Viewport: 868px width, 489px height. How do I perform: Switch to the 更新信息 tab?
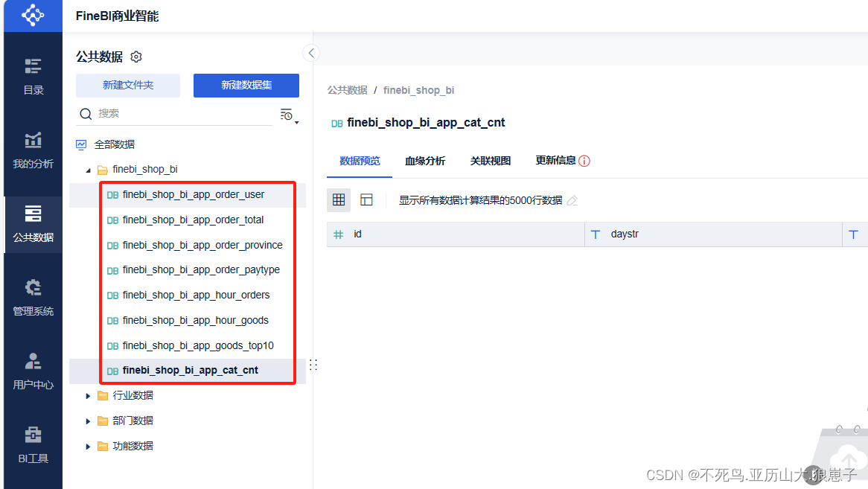coord(556,161)
